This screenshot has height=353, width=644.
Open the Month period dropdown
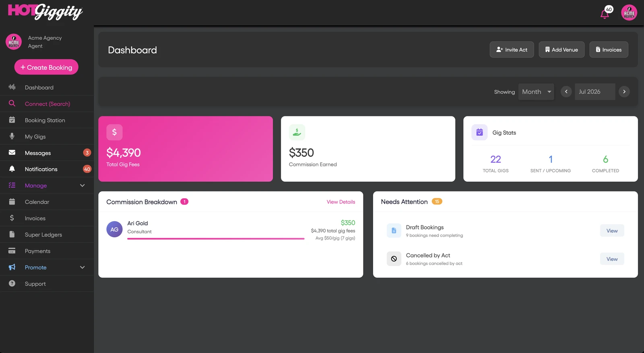(536, 91)
